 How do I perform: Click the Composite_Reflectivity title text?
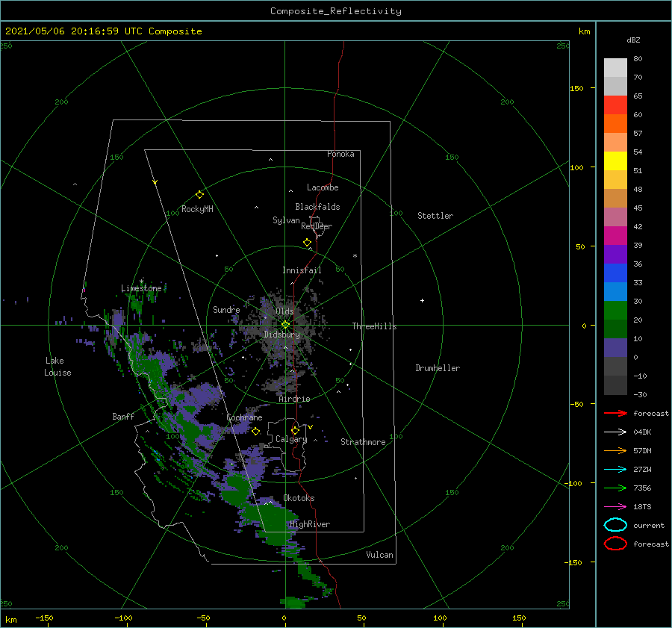[336, 11]
